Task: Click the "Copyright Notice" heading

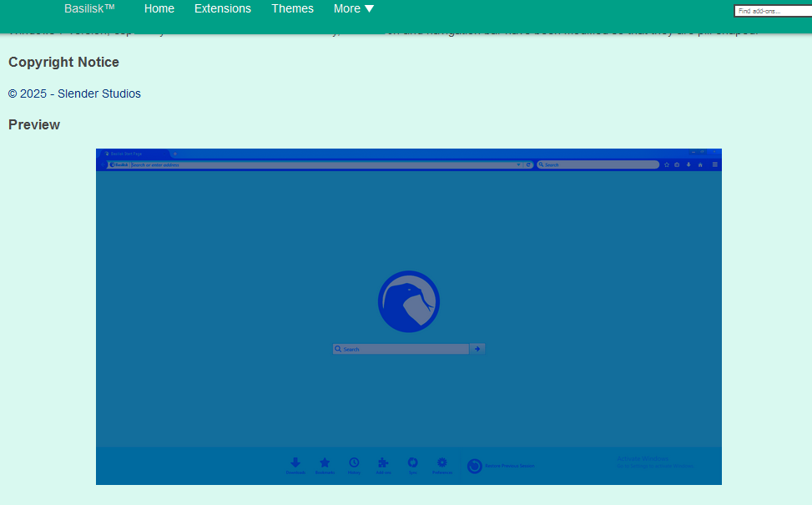Action: (x=63, y=62)
